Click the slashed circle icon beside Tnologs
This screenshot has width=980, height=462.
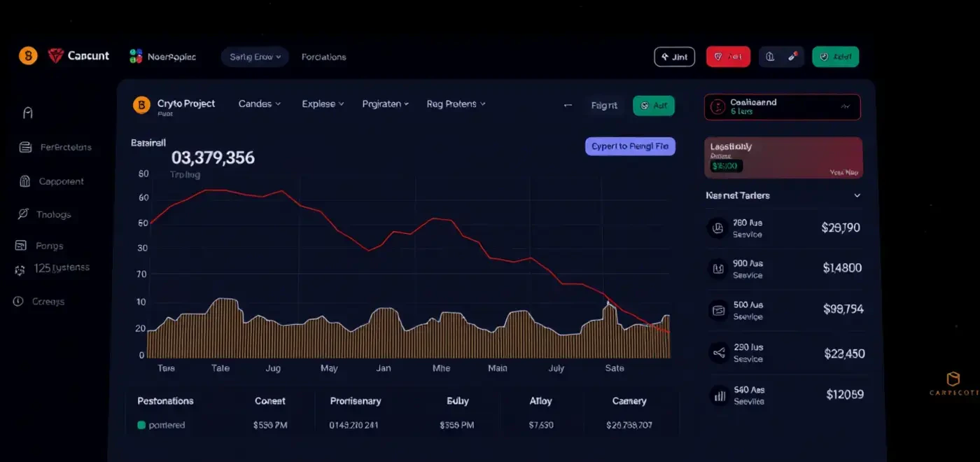tap(23, 214)
